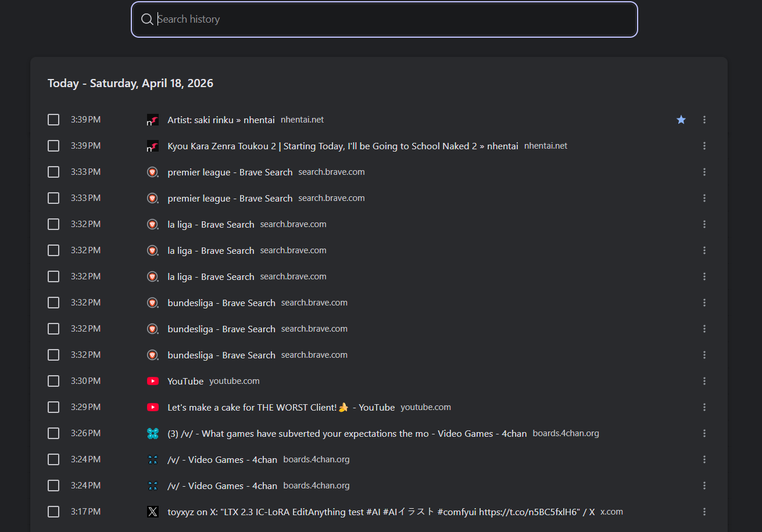Click youtube.com domain beside the cake video title
Screen dimensions: 762x532
pos(425,407)
